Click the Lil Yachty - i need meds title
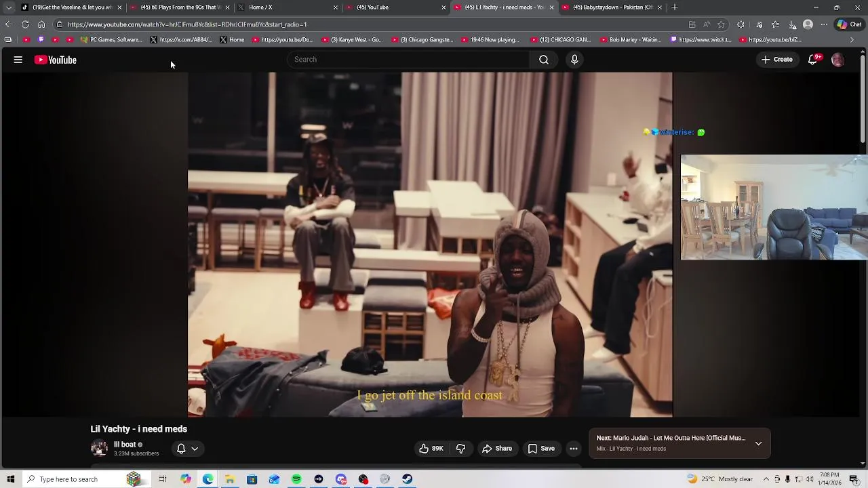 (x=139, y=429)
